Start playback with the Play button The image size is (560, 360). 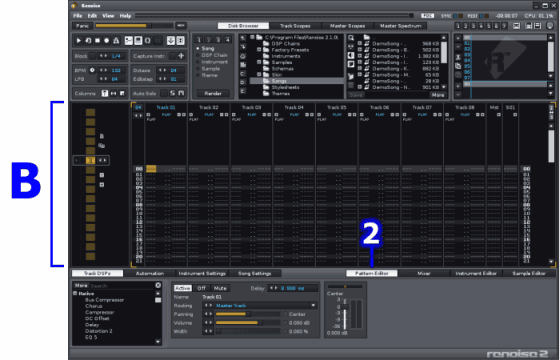click(79, 41)
